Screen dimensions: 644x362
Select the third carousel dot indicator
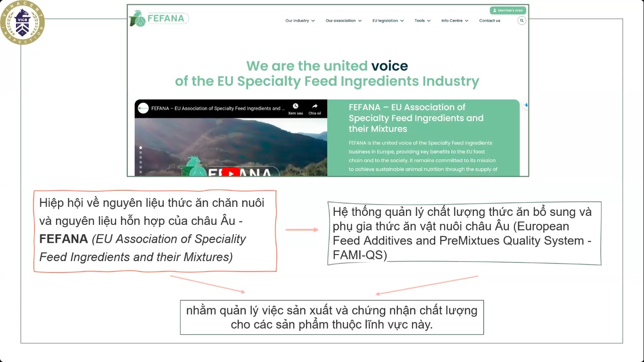[140, 157]
